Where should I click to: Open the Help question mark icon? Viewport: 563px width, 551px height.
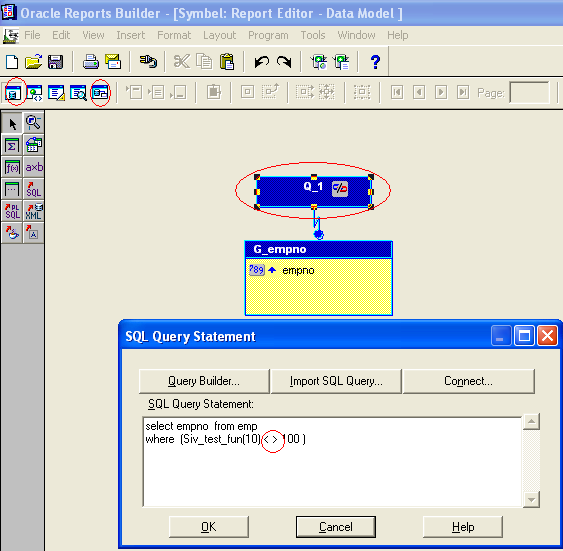tap(375, 62)
